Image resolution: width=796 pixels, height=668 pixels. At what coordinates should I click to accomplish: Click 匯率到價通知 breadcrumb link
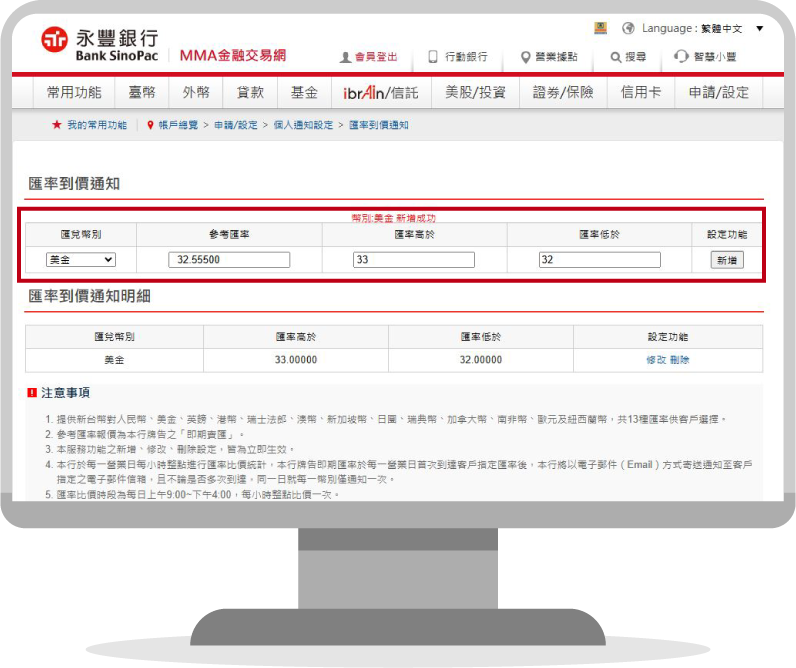pyautogui.click(x=379, y=125)
